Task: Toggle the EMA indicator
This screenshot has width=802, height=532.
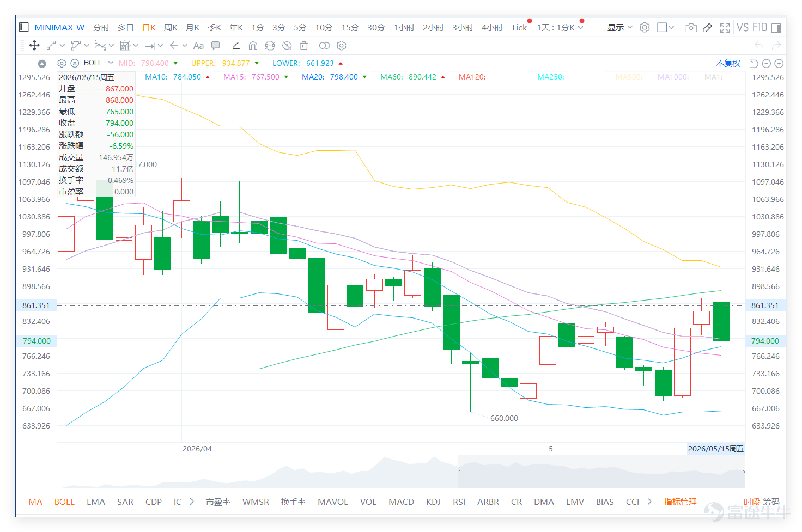Action: pos(96,502)
